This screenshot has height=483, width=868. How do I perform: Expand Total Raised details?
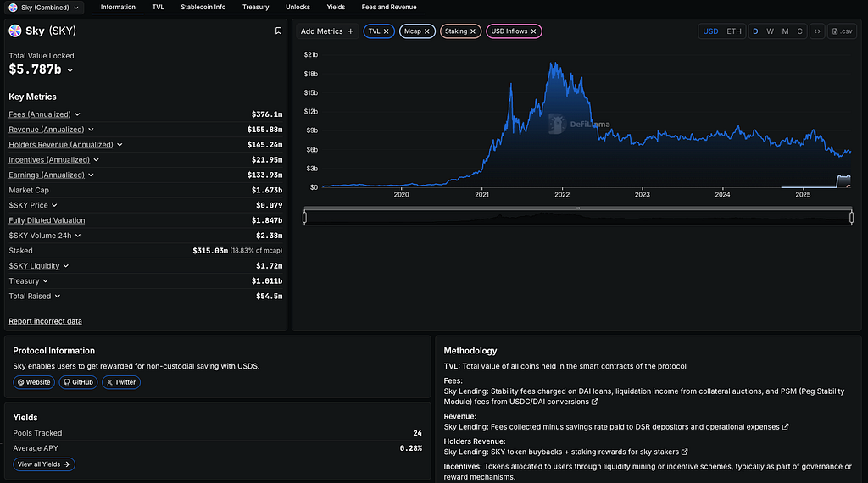pos(57,297)
